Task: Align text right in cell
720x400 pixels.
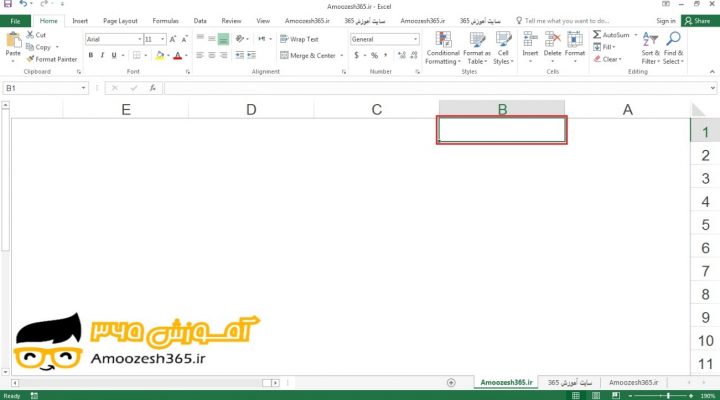Action: pyautogui.click(x=223, y=56)
